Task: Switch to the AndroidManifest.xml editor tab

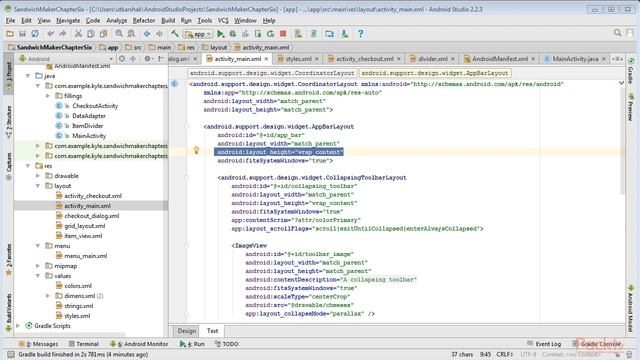Action: tap(500, 59)
